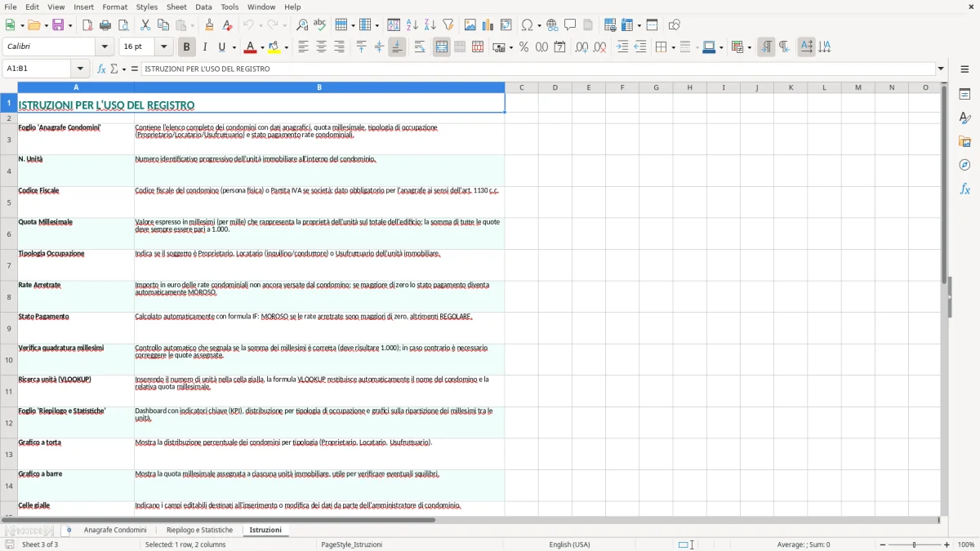Viewport: 980px width, 551px height.
Task: Open the Data menu
Action: coord(203,7)
